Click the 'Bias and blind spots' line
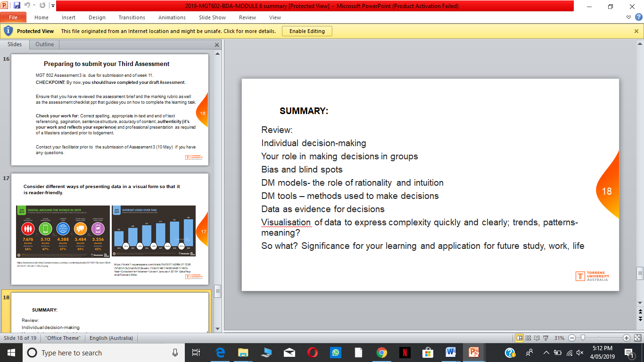Image resolution: width=644 pixels, height=362 pixels. pos(302,169)
